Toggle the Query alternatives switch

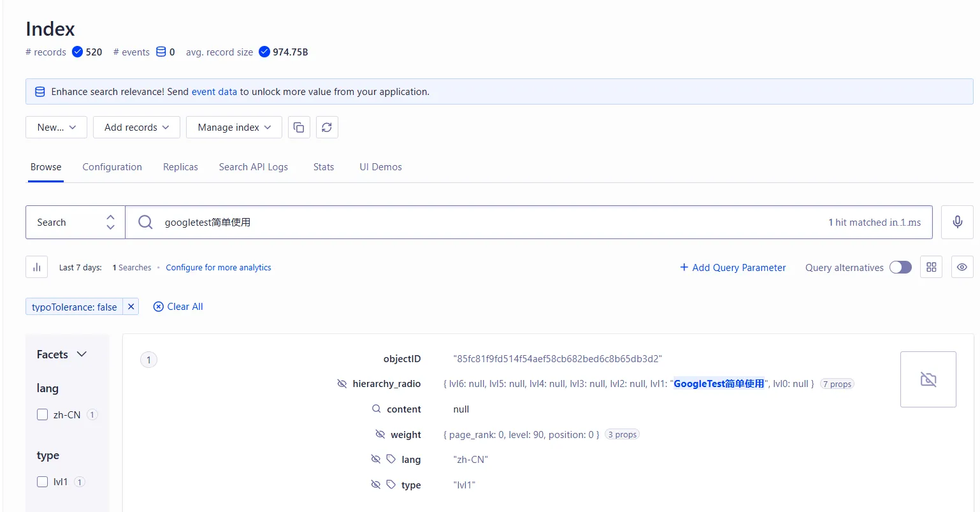(x=900, y=267)
